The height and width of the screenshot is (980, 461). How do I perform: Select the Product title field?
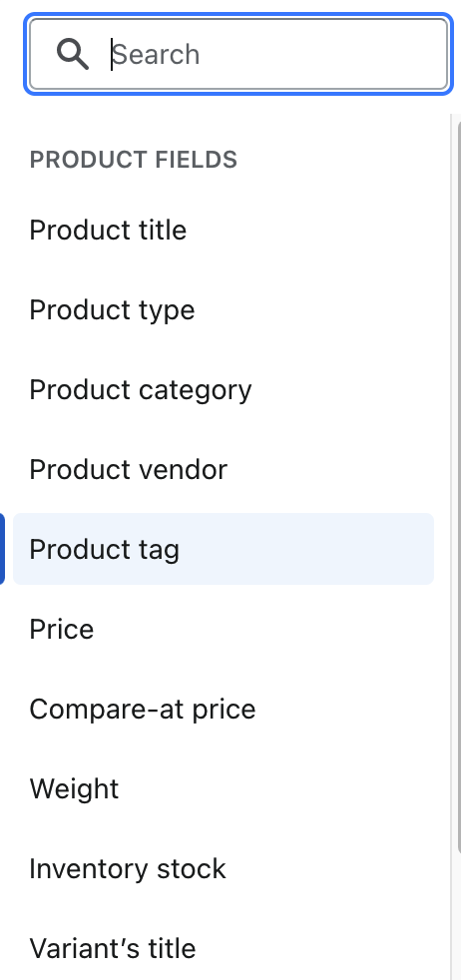[223, 230]
